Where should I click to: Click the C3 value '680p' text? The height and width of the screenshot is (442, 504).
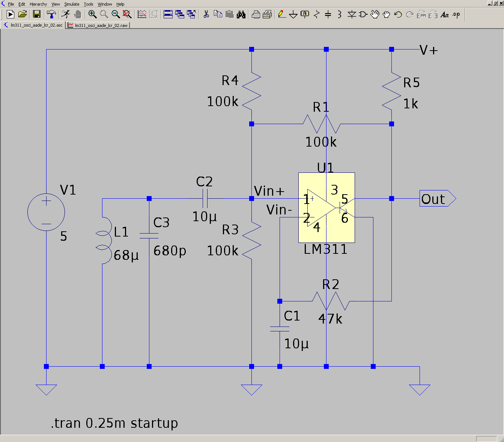point(170,250)
